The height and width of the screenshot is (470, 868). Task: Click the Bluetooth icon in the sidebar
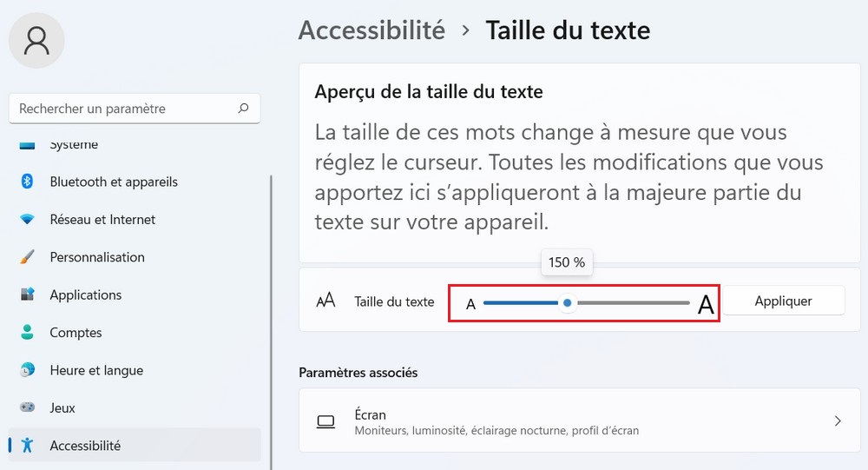click(x=27, y=182)
